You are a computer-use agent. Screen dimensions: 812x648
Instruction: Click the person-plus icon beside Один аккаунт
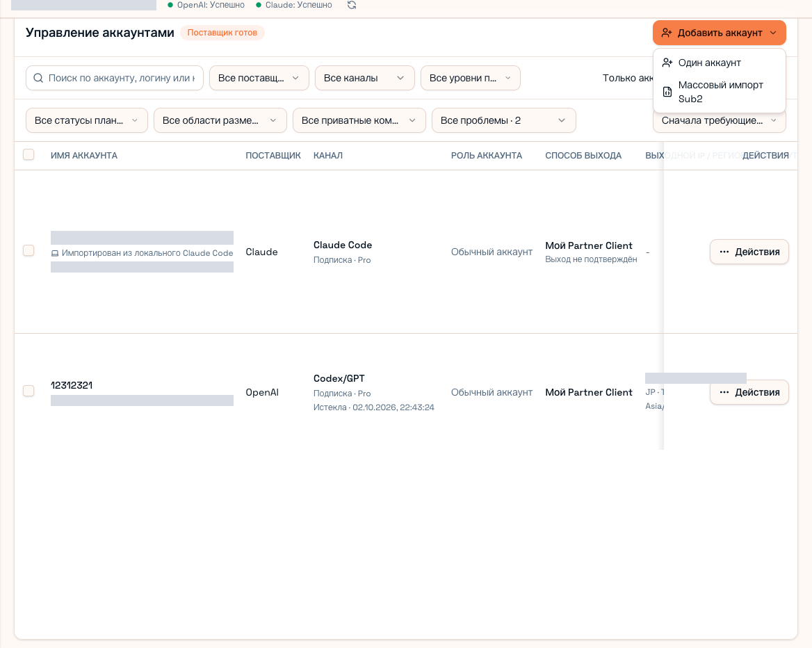point(667,63)
